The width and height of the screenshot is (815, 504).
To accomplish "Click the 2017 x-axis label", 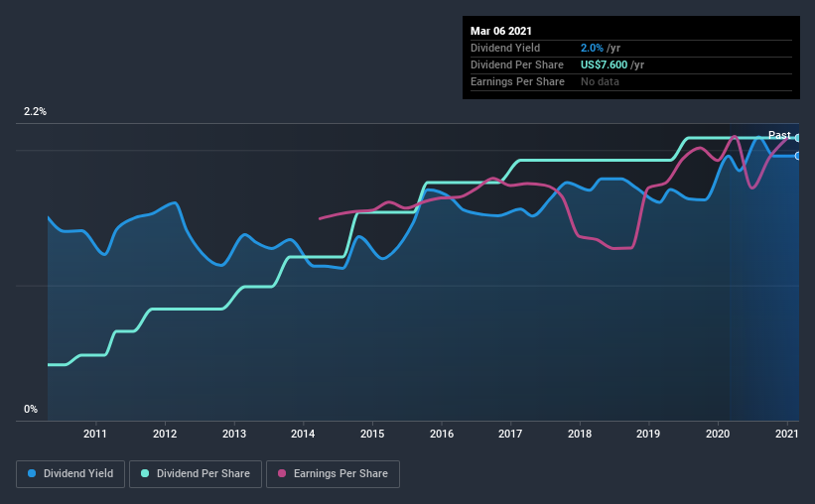I will [x=510, y=434].
